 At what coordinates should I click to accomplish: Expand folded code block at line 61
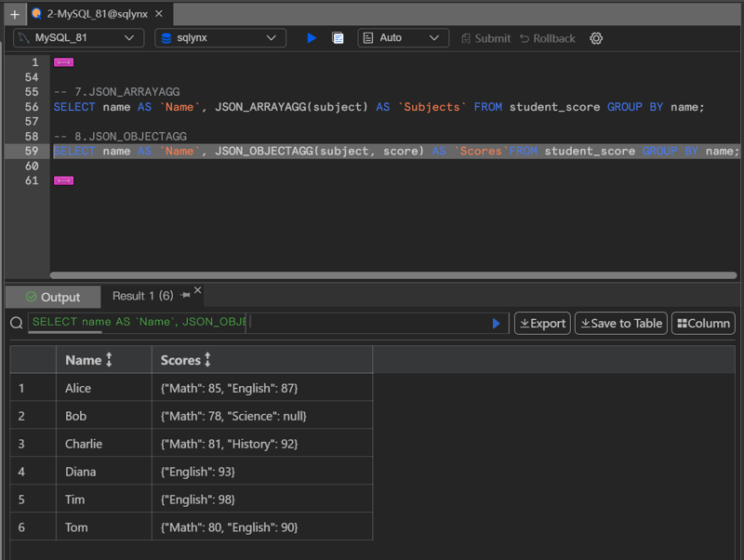(63, 180)
